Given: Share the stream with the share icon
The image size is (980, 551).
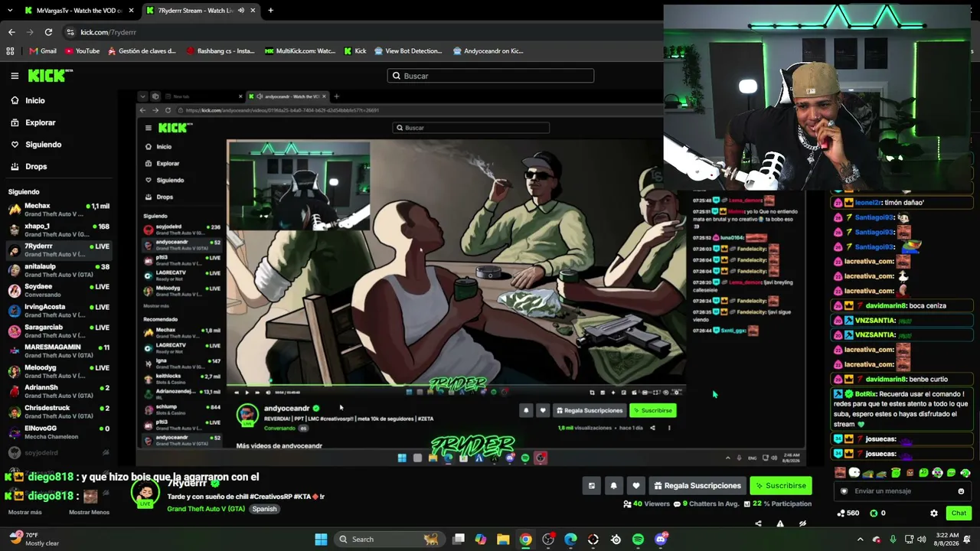Looking at the screenshot, I should [758, 524].
